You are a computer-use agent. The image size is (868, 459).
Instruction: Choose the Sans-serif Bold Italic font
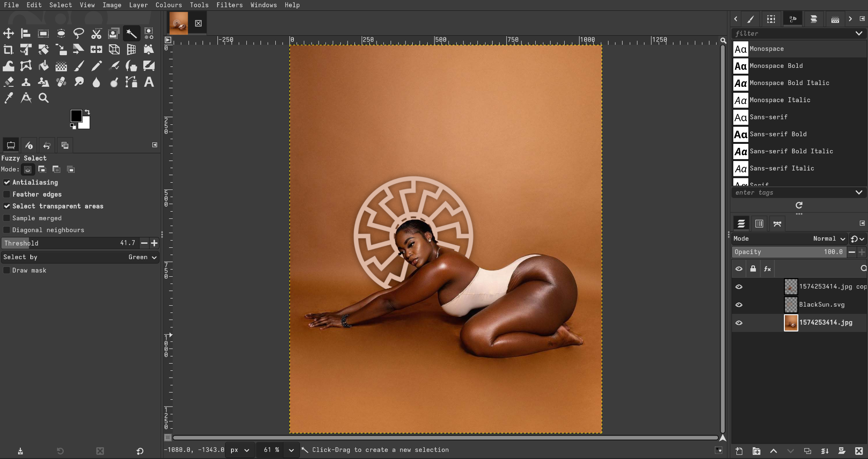[799, 151]
